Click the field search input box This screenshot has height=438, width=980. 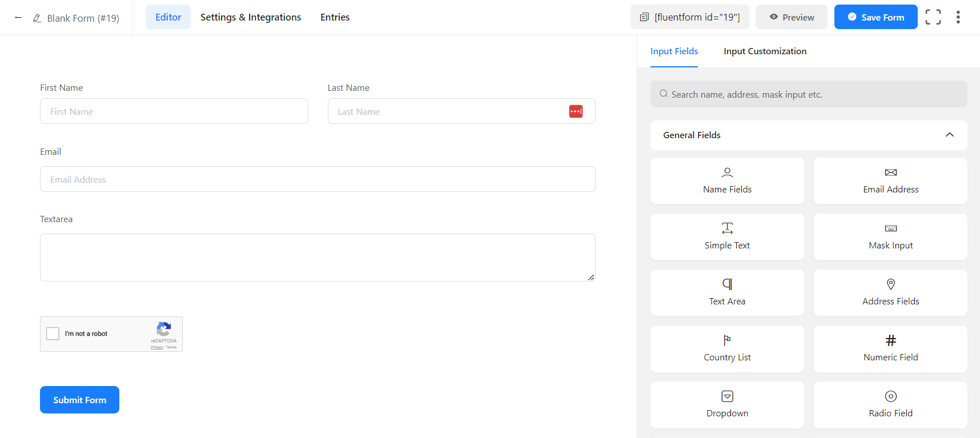click(x=808, y=94)
